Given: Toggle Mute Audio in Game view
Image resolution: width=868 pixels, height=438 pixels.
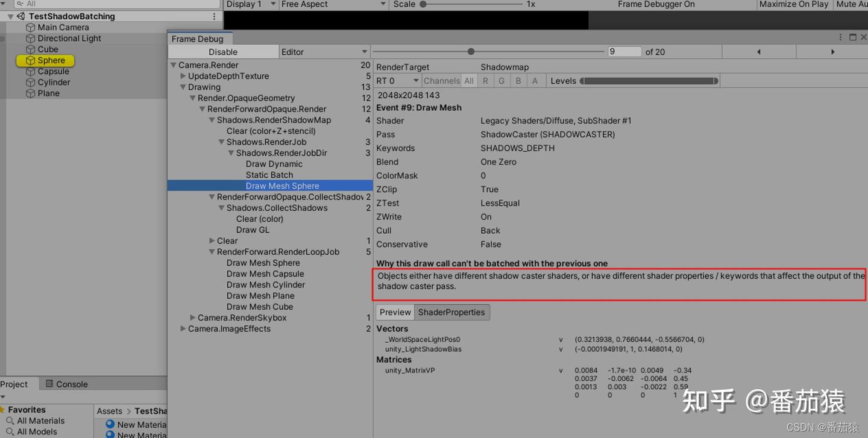Looking at the screenshot, I should 850,4.
